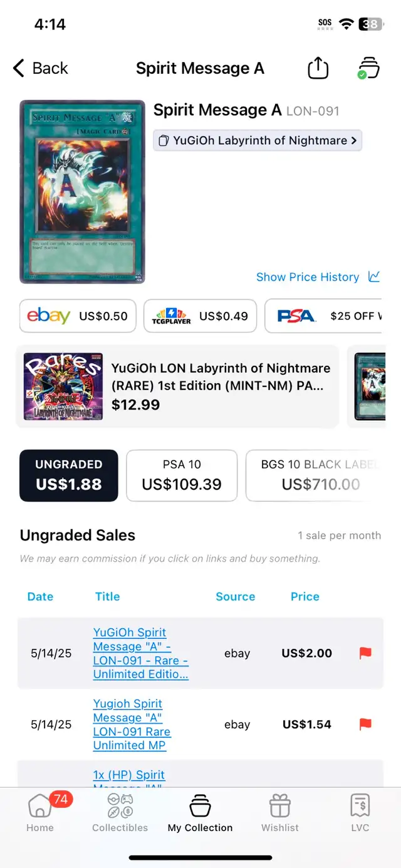Image resolution: width=401 pixels, height=868 pixels.
Task: Go back using the Back arrow
Action: (41, 68)
